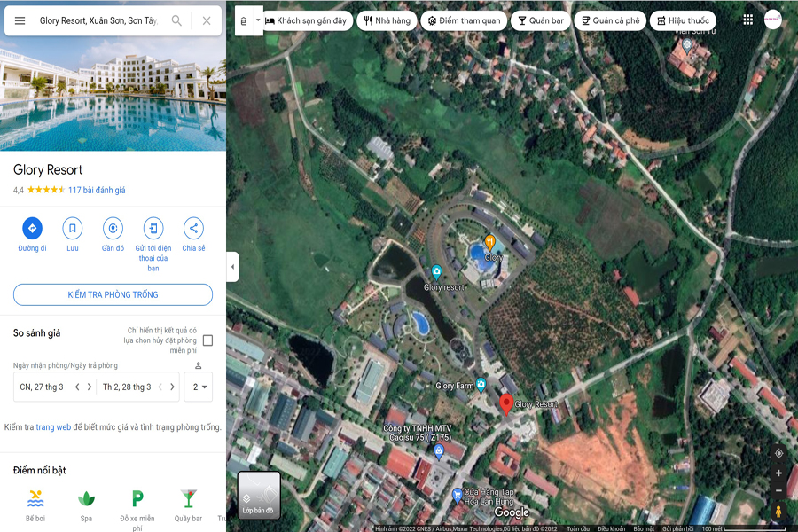
Task: Move check-in date to next day
Action: click(x=90, y=387)
